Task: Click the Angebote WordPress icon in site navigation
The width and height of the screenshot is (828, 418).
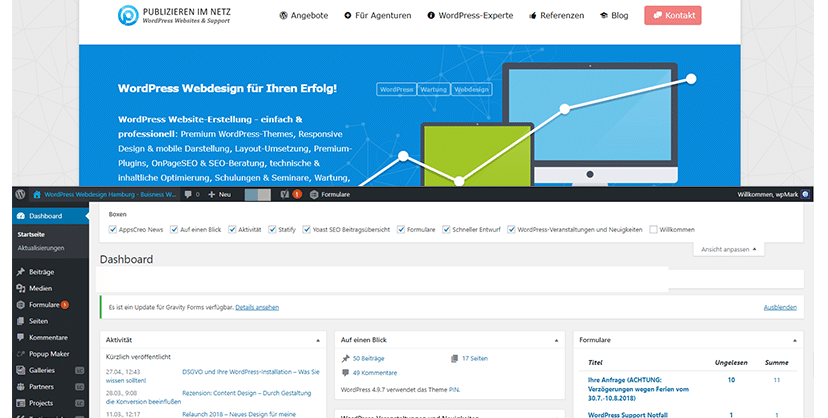Action: point(284,15)
